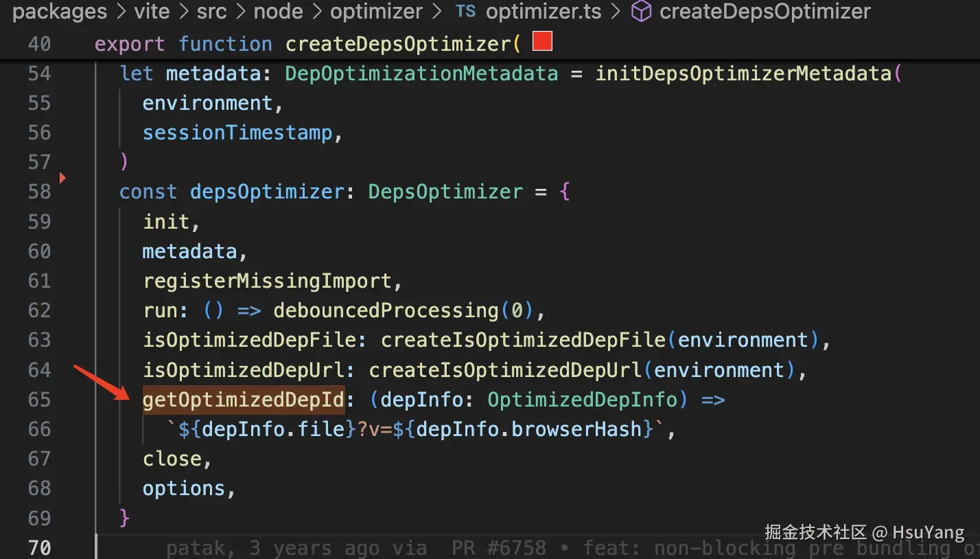Click the DepOptimizationMetadata type on line 54
The width and height of the screenshot is (980, 559).
421,73
